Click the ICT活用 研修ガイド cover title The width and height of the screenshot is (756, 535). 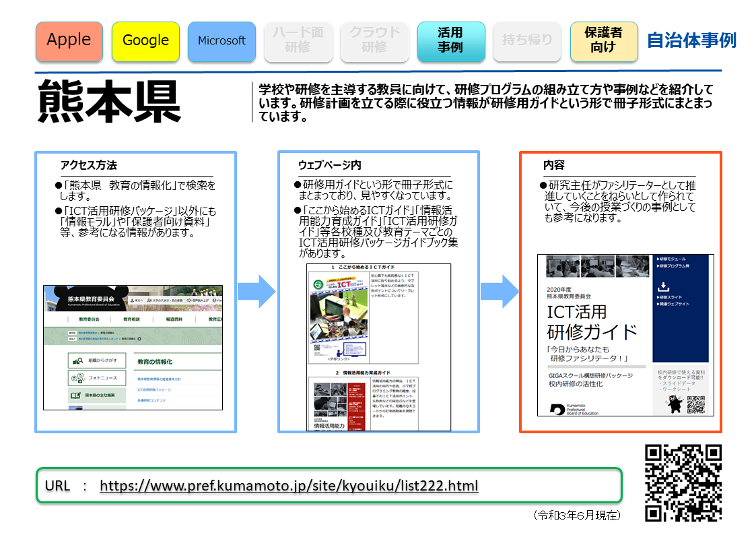(592, 322)
